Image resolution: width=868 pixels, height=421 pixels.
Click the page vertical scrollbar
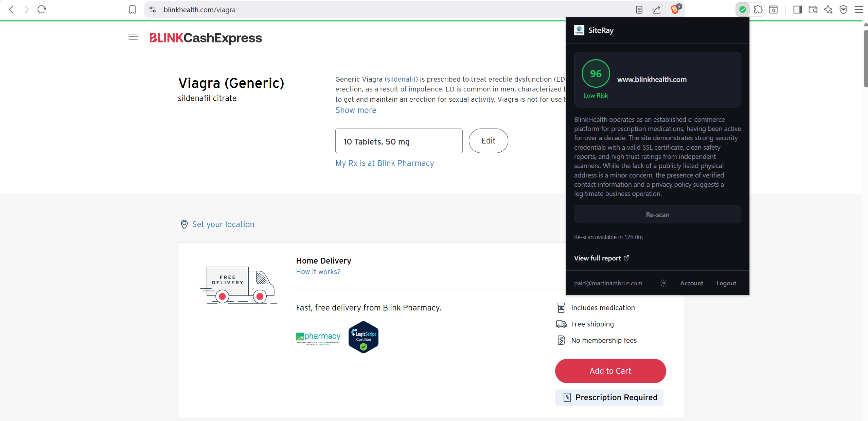(865, 58)
